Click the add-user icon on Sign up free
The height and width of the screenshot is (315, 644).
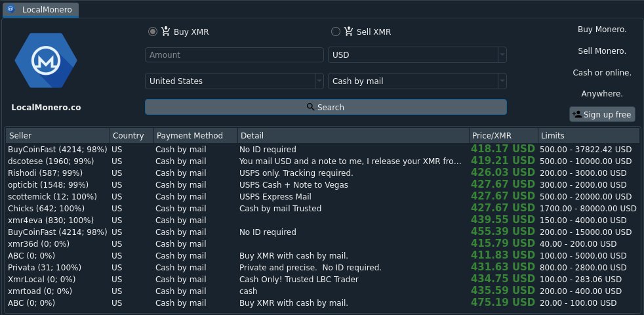click(x=576, y=114)
